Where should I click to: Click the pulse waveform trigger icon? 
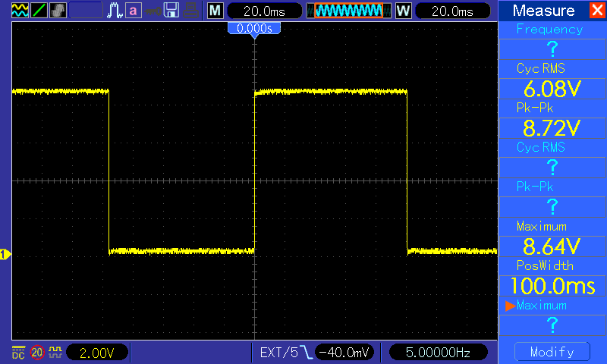tap(115, 11)
